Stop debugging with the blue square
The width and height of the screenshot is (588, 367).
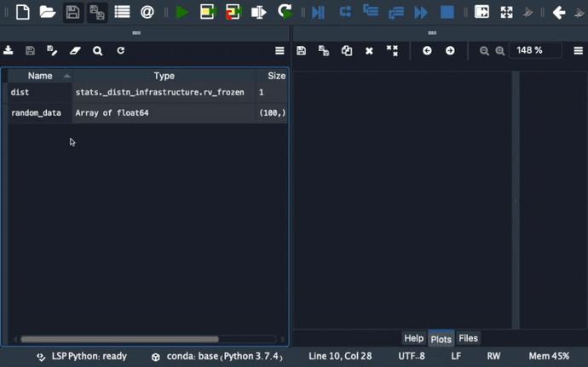pos(447,12)
